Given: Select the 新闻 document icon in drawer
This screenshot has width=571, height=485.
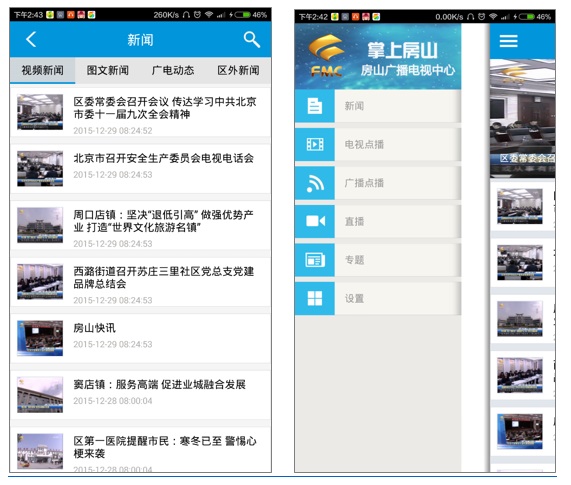Looking at the screenshot, I should pos(315,106).
